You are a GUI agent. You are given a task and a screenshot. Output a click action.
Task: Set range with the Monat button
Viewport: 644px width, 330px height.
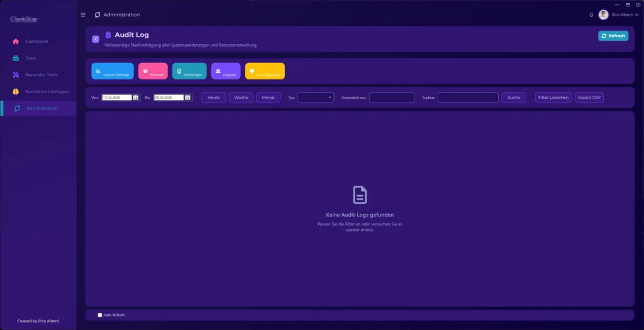tap(268, 98)
